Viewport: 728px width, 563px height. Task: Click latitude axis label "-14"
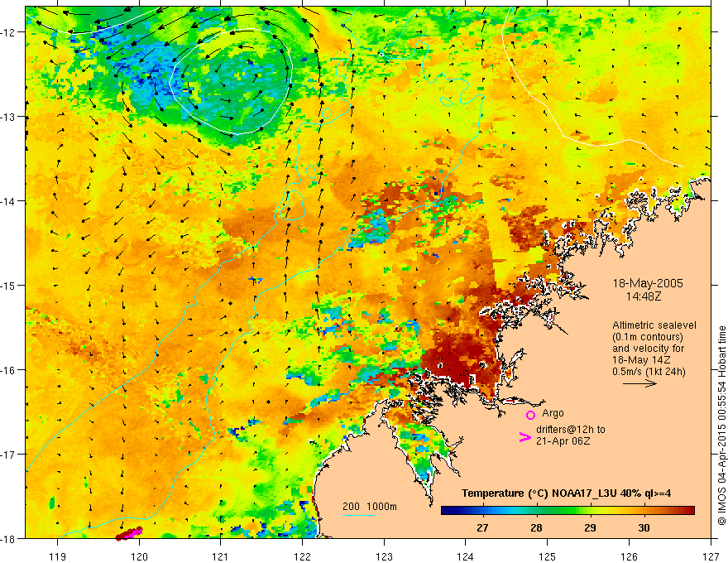pyautogui.click(x=9, y=201)
